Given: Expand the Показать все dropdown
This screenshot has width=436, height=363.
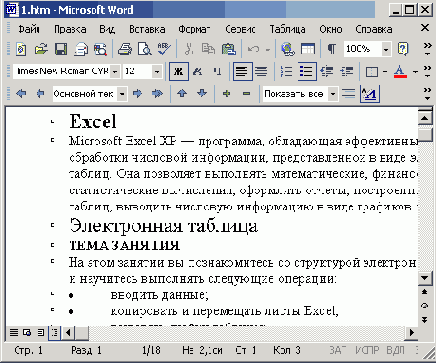Looking at the screenshot, I should pyautogui.click(x=333, y=94).
